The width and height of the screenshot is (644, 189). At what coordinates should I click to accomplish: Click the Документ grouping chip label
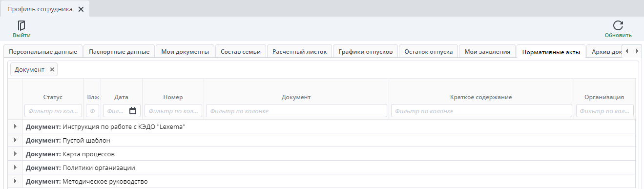(x=30, y=69)
